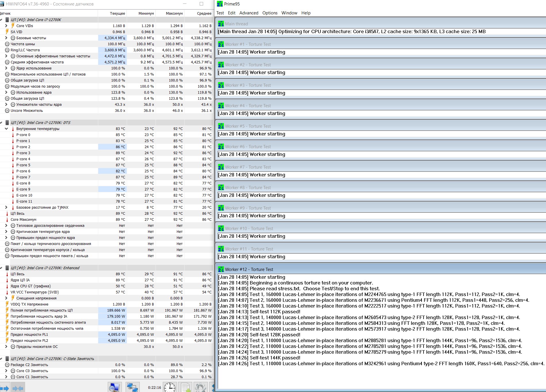Image resolution: width=546 pixels, height=392 pixels.
Task: Select the VDDQ TX Напряжение row
Action: pos(107,304)
